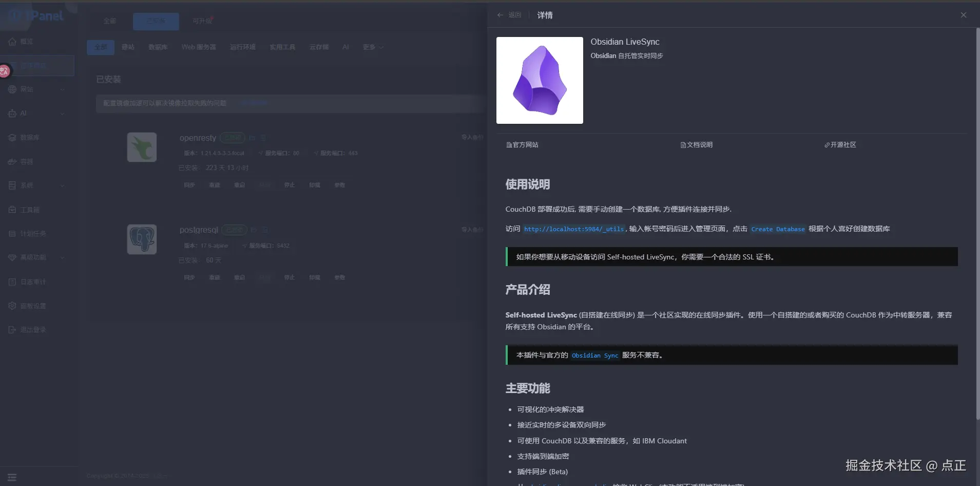The width and height of the screenshot is (980, 486).
Task: Click 重启 for openresty
Action: click(x=240, y=185)
